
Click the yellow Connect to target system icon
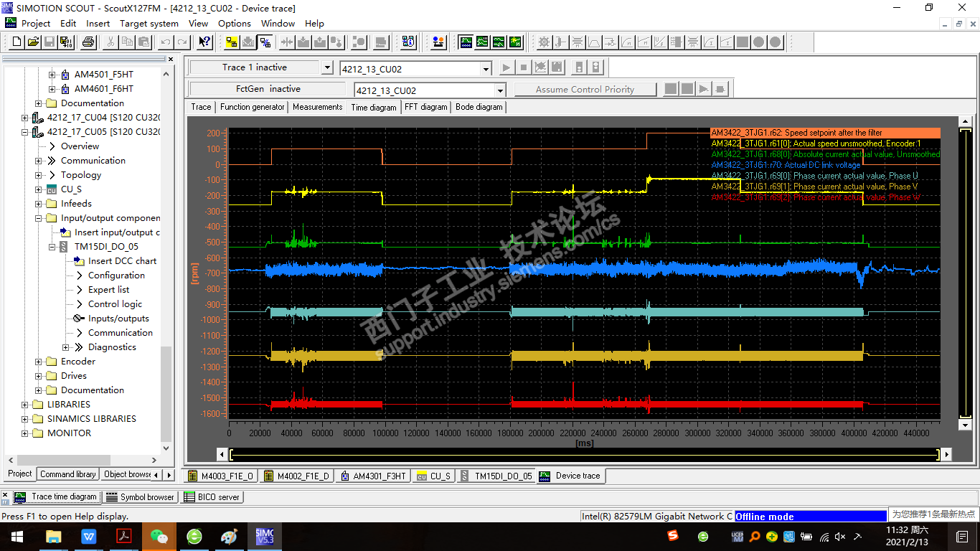tap(232, 42)
